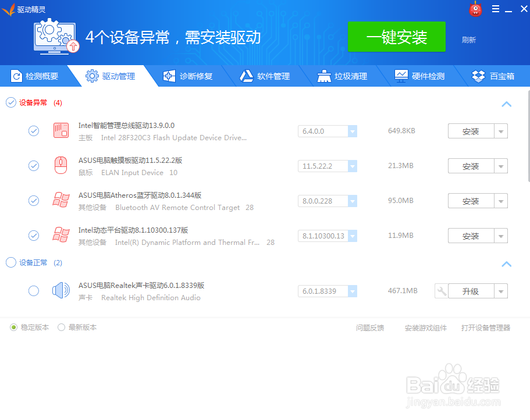
Task: Click the broom icon on 垃圾清理 tab
Action: pyautogui.click(x=324, y=76)
